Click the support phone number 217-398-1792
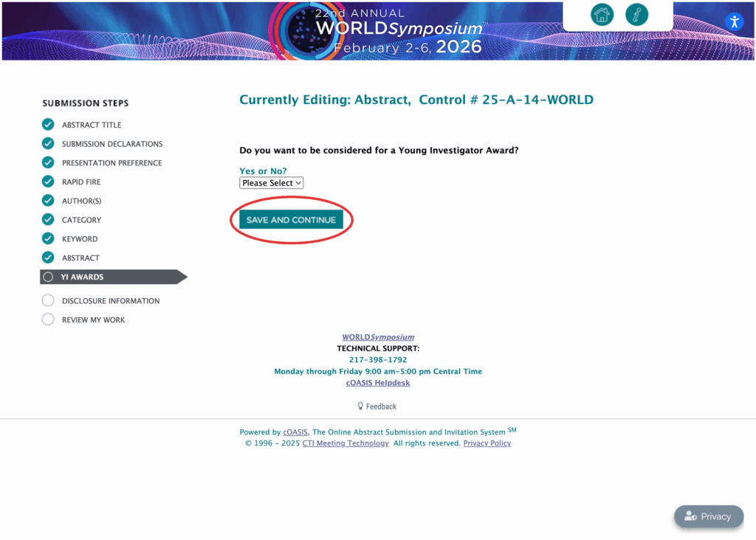This screenshot has width=756, height=540. (378, 360)
